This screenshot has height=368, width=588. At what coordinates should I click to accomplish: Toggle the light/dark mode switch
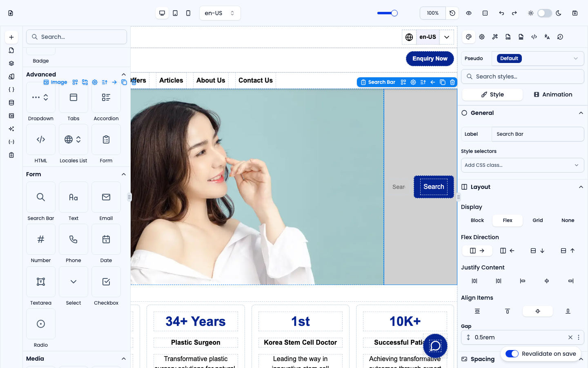[545, 13]
